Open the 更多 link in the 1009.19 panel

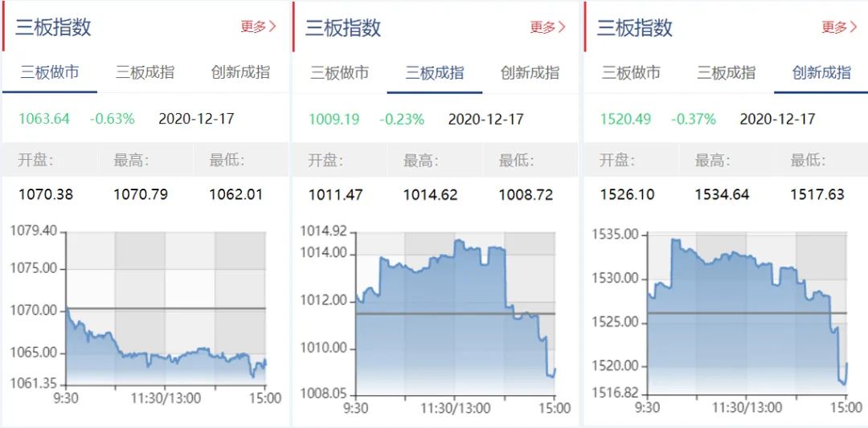tap(547, 27)
